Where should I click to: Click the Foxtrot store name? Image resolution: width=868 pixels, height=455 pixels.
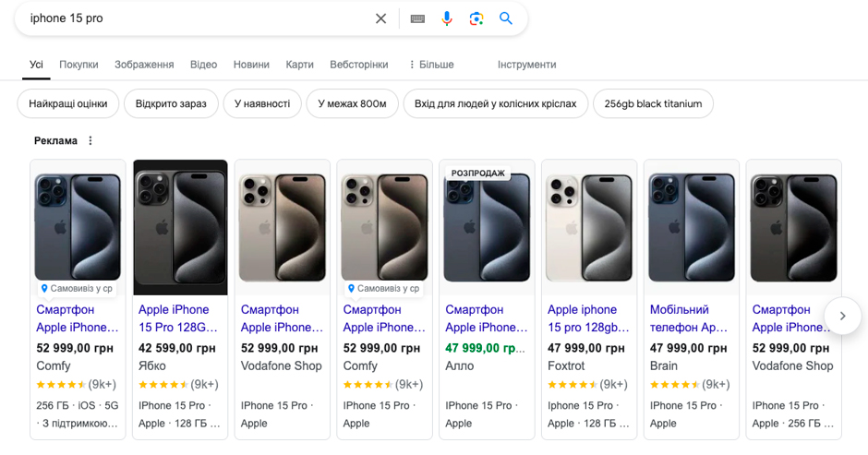[x=566, y=365]
